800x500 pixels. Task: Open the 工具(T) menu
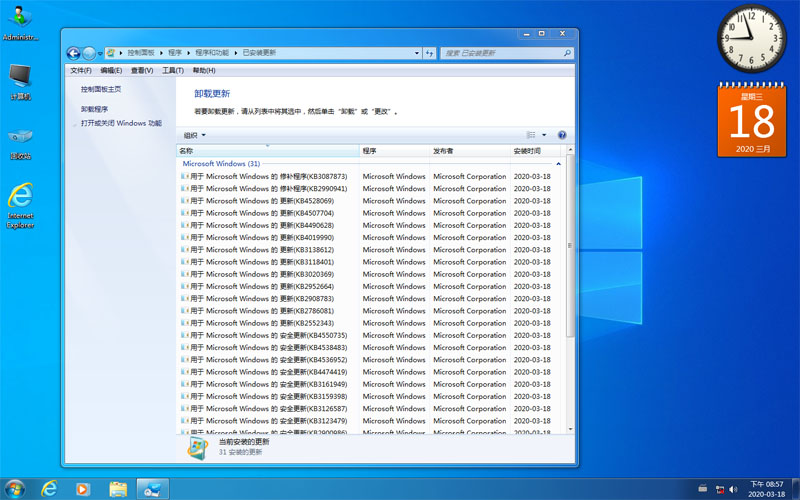173,70
